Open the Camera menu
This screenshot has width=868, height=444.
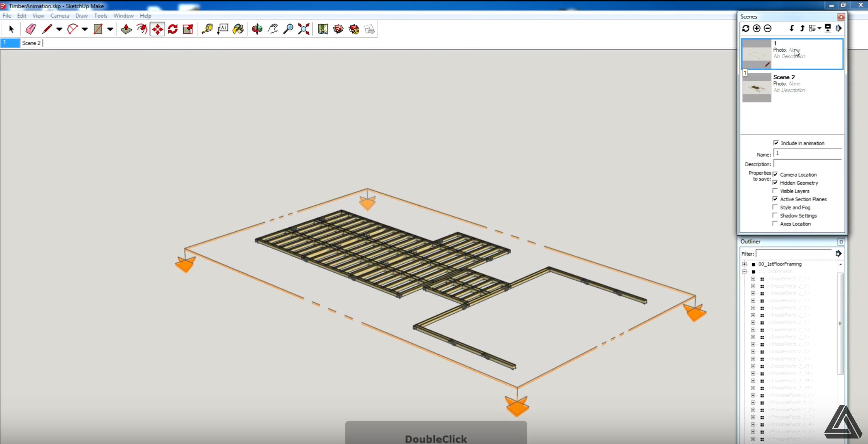[58, 15]
